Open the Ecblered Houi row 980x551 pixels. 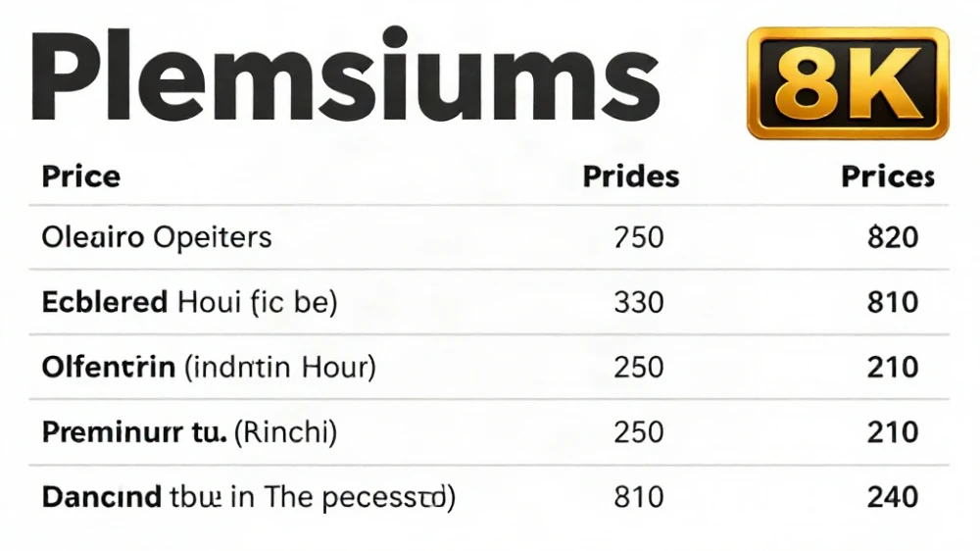pos(489,302)
